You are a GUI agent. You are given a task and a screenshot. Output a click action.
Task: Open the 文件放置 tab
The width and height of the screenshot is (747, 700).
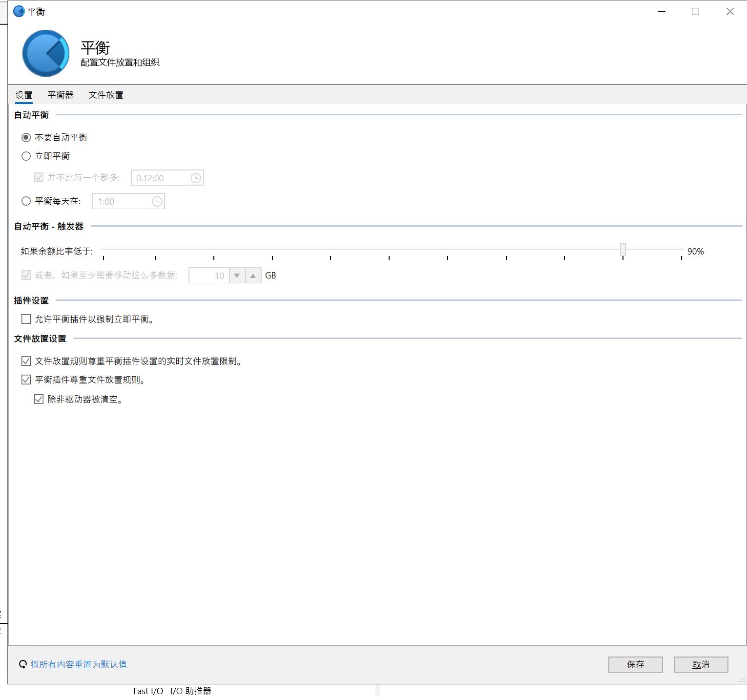(106, 95)
